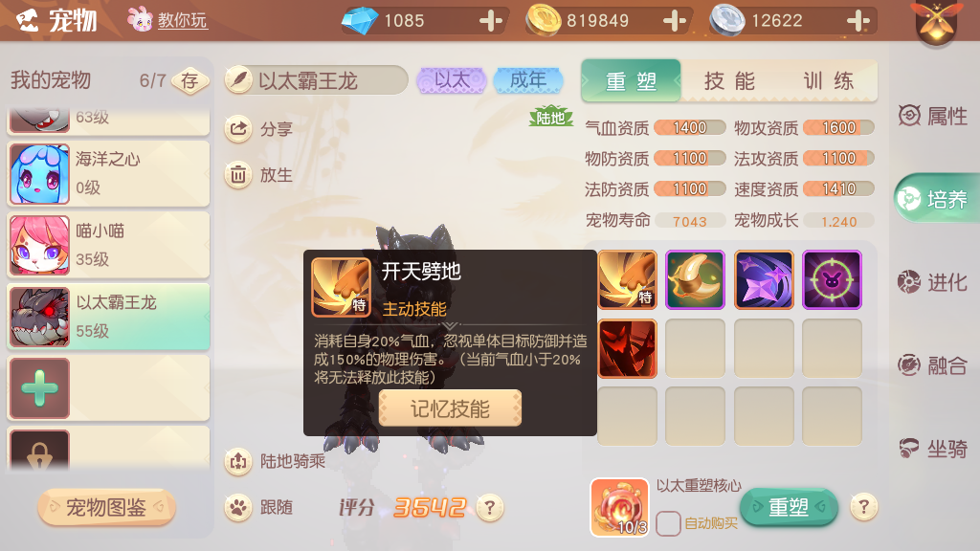Click the 记忆技能 button
The height and width of the screenshot is (551, 980).
[x=450, y=408]
